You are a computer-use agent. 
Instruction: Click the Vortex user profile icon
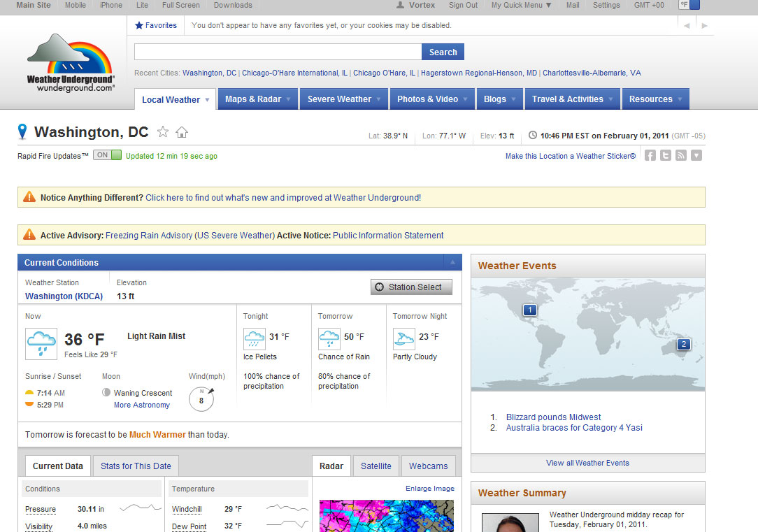(400, 5)
